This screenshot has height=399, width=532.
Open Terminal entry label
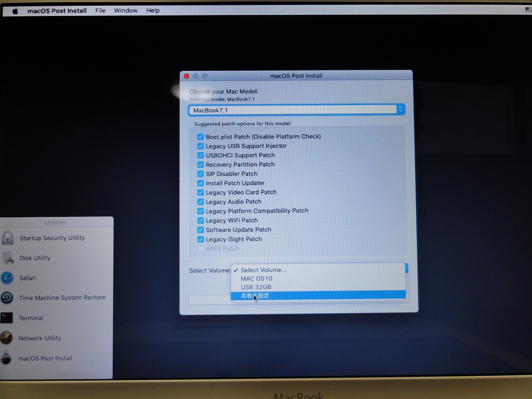tap(31, 318)
